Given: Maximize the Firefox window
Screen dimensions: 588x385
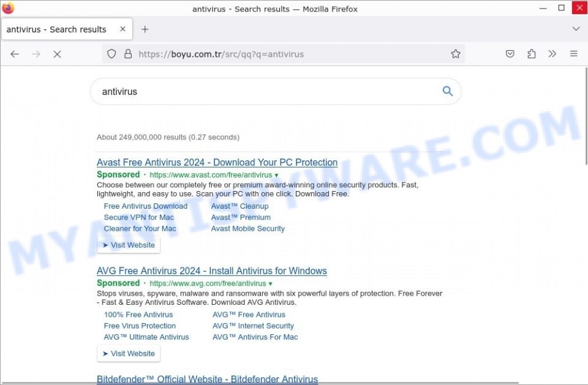Looking at the screenshot, I should 561,8.
